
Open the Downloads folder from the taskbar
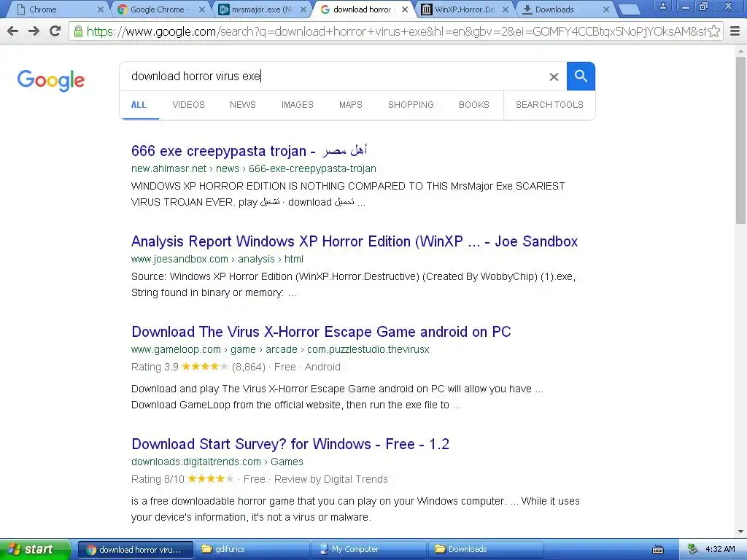coord(485,550)
